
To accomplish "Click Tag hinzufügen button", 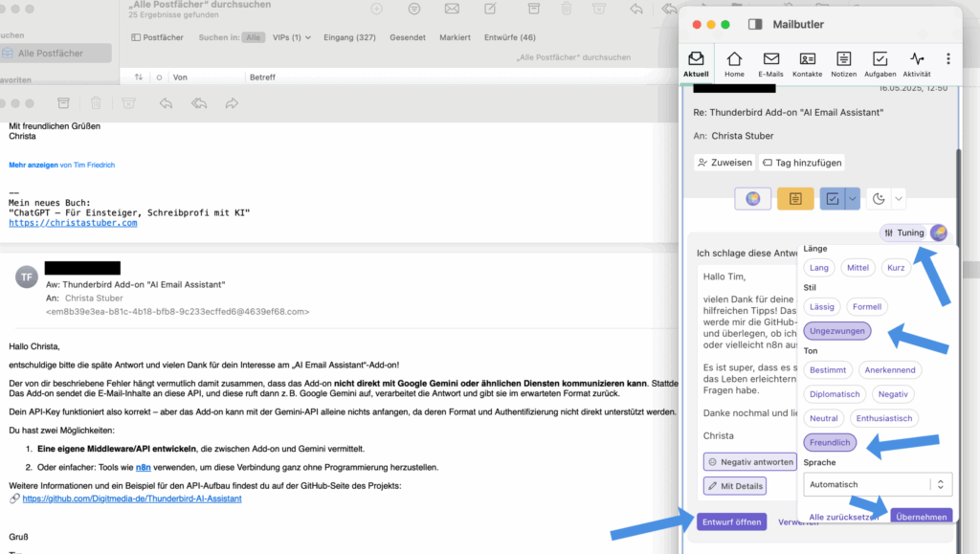I will pyautogui.click(x=802, y=163).
